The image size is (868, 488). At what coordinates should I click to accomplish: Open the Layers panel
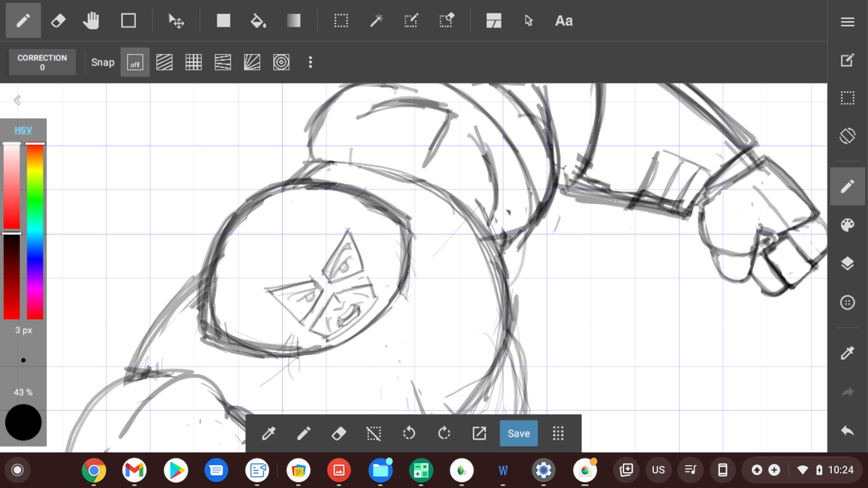point(848,264)
